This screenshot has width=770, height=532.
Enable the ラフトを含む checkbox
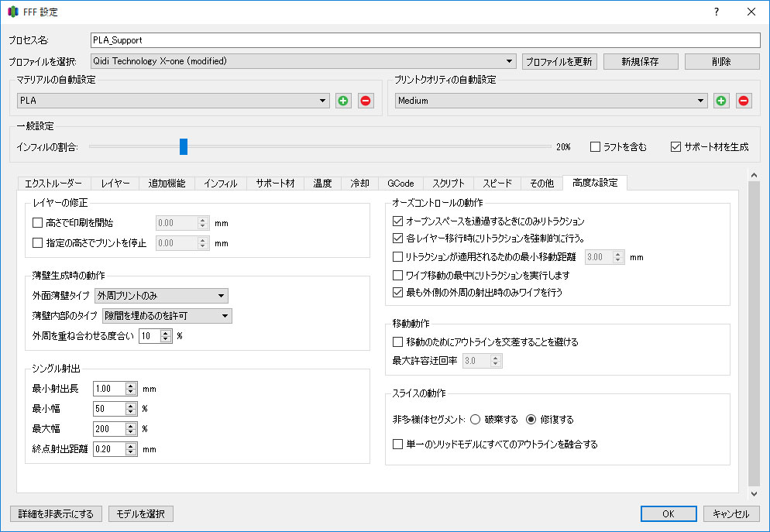(x=595, y=146)
